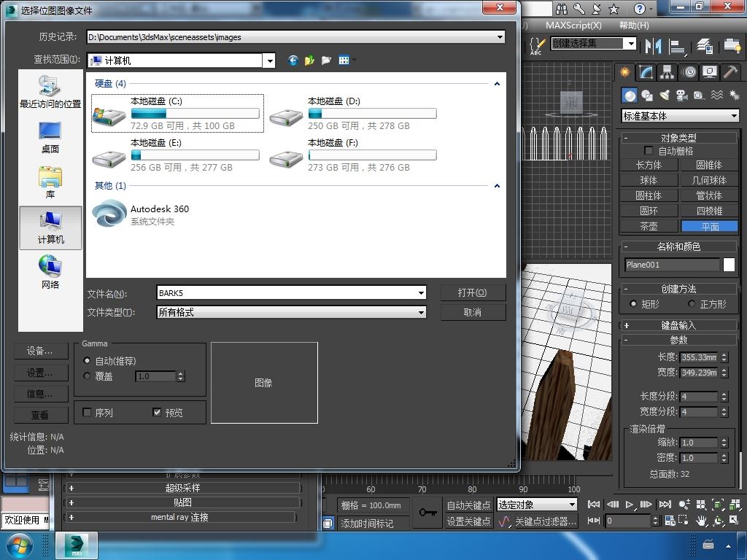The height and width of the screenshot is (560, 747).
Task: Click the Align tool icon
Action: 676,46
